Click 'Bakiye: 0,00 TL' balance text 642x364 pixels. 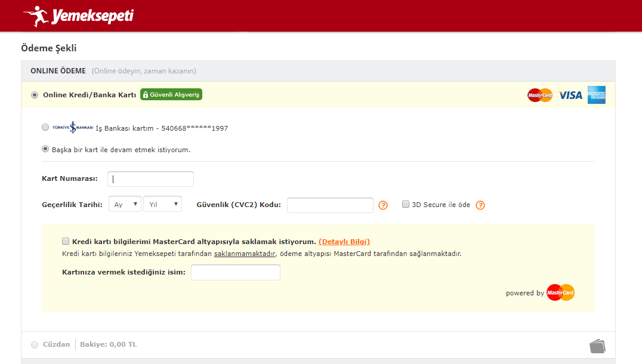click(109, 344)
